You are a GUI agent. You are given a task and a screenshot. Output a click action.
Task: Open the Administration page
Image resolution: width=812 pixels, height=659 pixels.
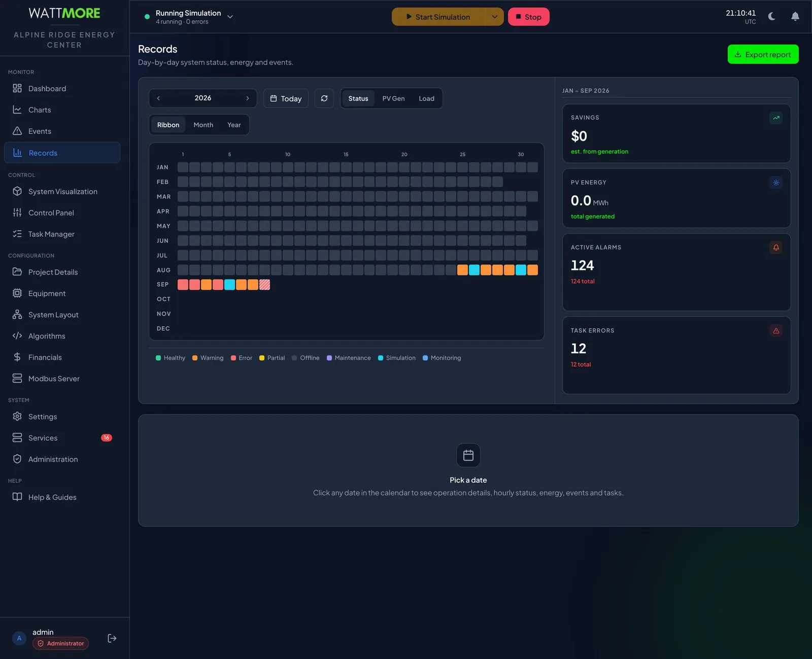pos(62,459)
